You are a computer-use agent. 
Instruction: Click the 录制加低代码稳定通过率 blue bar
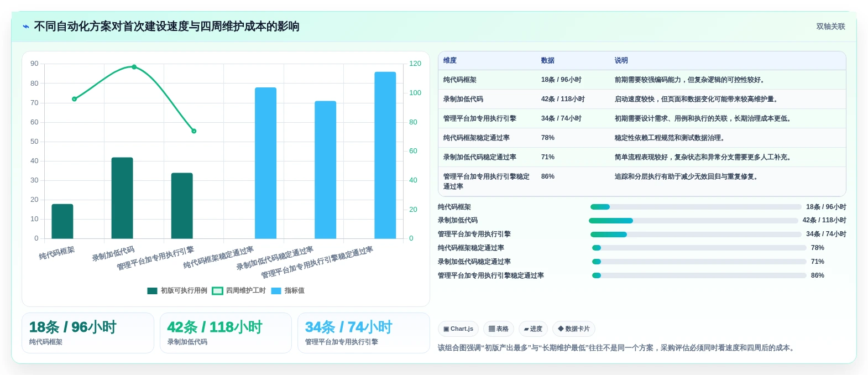326,170
